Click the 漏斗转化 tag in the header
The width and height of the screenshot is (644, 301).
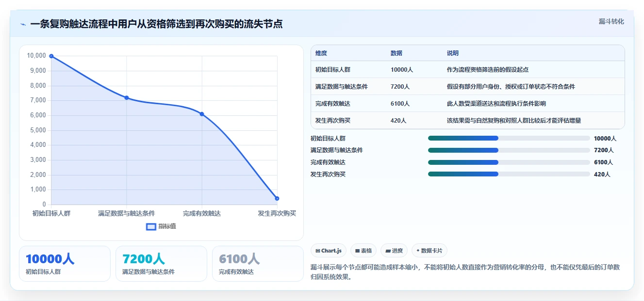point(611,21)
